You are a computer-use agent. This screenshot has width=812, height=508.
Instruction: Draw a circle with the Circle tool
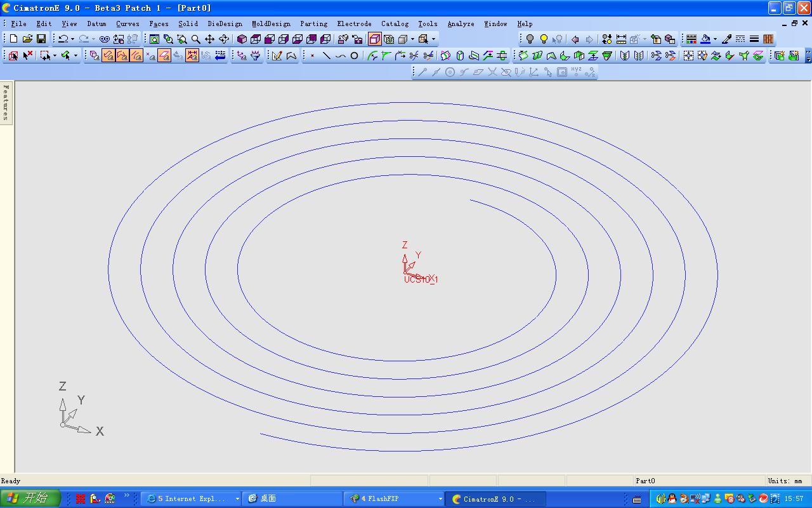click(x=355, y=56)
